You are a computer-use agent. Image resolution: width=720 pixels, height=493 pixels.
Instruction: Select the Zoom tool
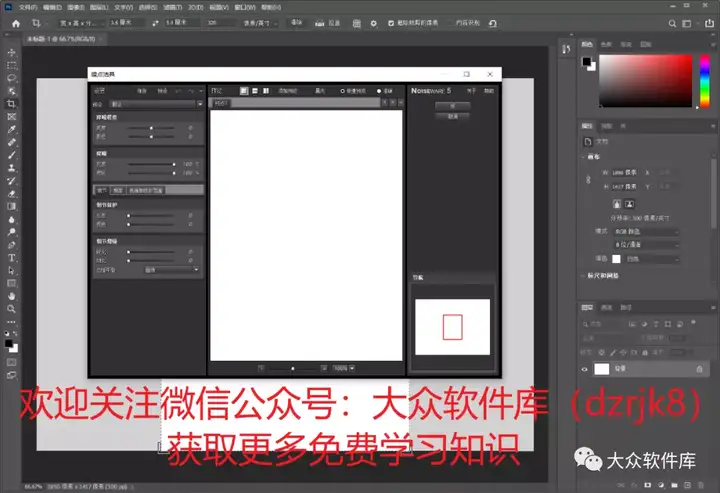click(11, 309)
